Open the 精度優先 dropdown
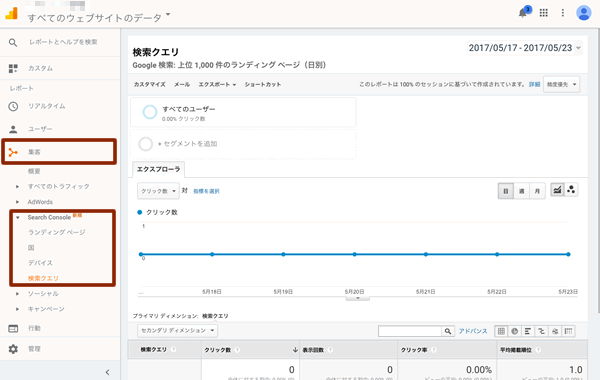The image size is (600, 380). [x=561, y=85]
